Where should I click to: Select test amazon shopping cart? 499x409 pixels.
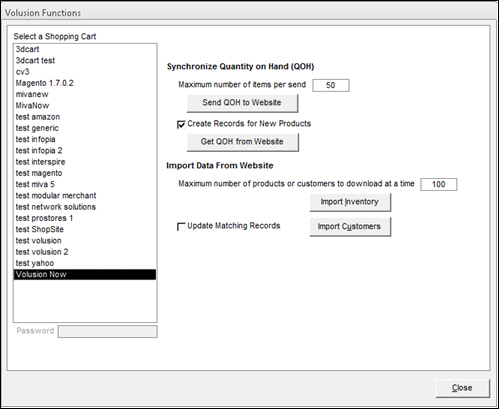click(85, 117)
